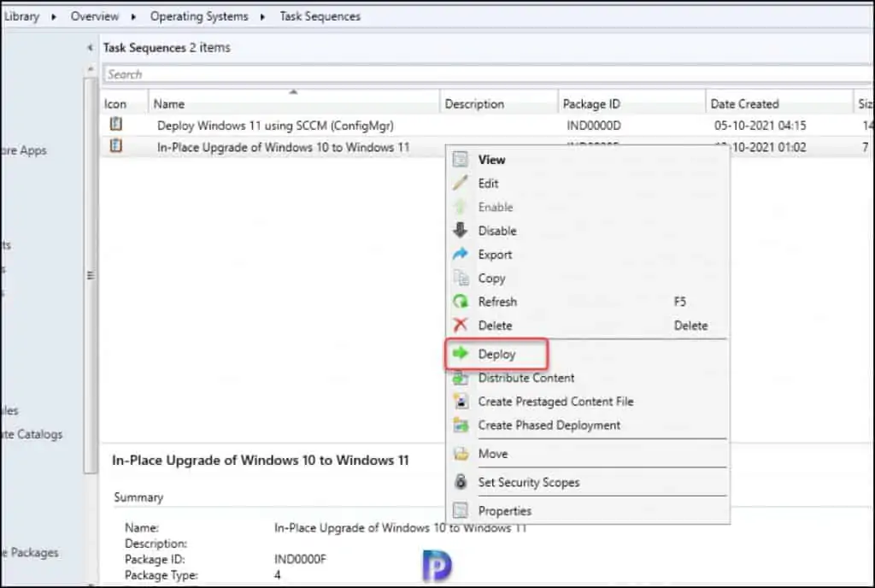Click the Set Security Scopes lock icon
Image resolution: width=875 pixels, height=588 pixels.
(x=461, y=482)
